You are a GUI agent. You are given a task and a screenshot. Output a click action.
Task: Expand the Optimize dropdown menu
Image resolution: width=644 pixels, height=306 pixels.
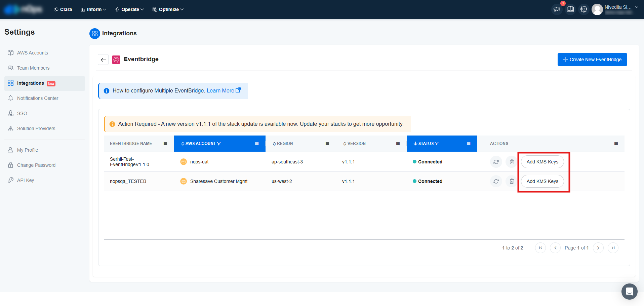coord(168,9)
